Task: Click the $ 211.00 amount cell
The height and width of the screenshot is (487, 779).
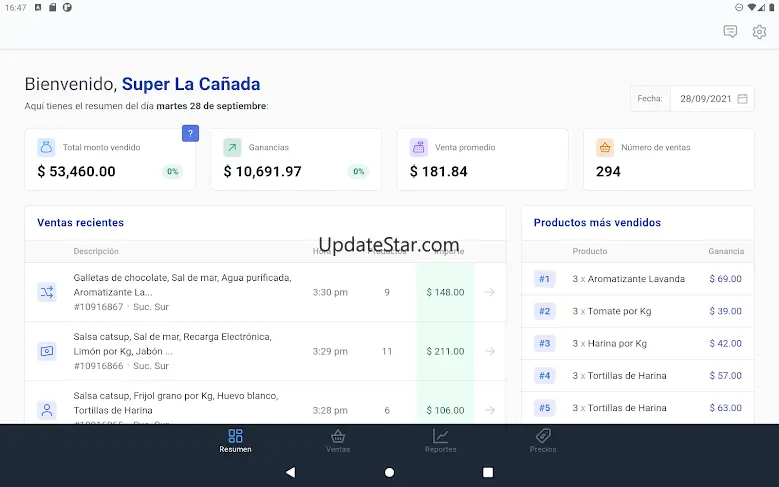Action: 445,351
